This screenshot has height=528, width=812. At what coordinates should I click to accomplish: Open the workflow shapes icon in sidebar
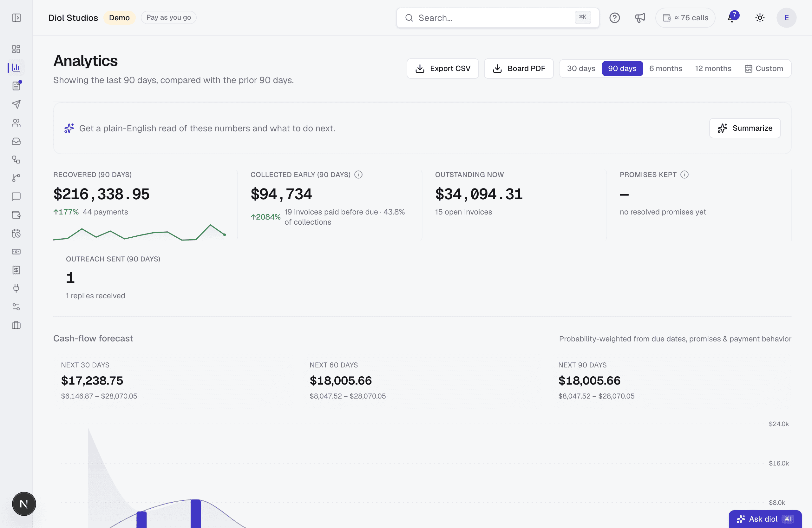(16, 159)
